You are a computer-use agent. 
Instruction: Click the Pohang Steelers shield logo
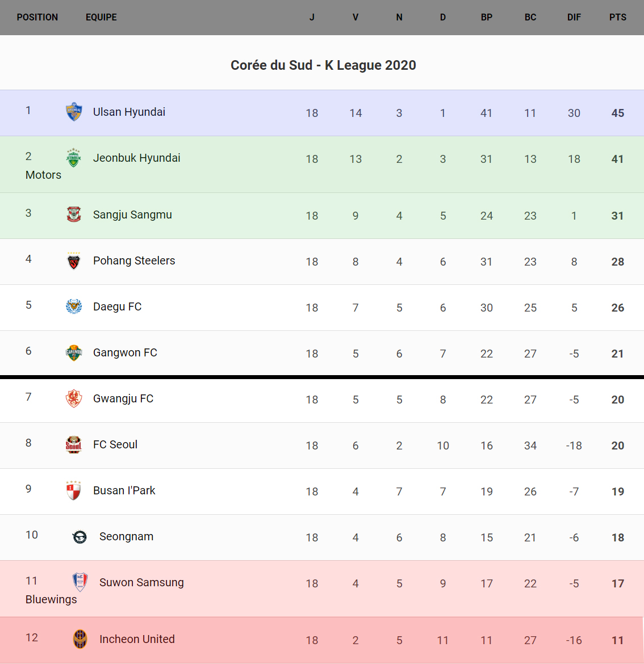point(74,260)
